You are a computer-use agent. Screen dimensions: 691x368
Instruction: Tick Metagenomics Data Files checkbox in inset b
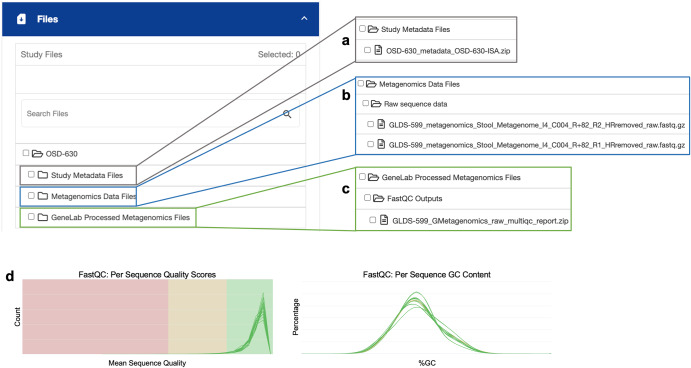(x=360, y=83)
